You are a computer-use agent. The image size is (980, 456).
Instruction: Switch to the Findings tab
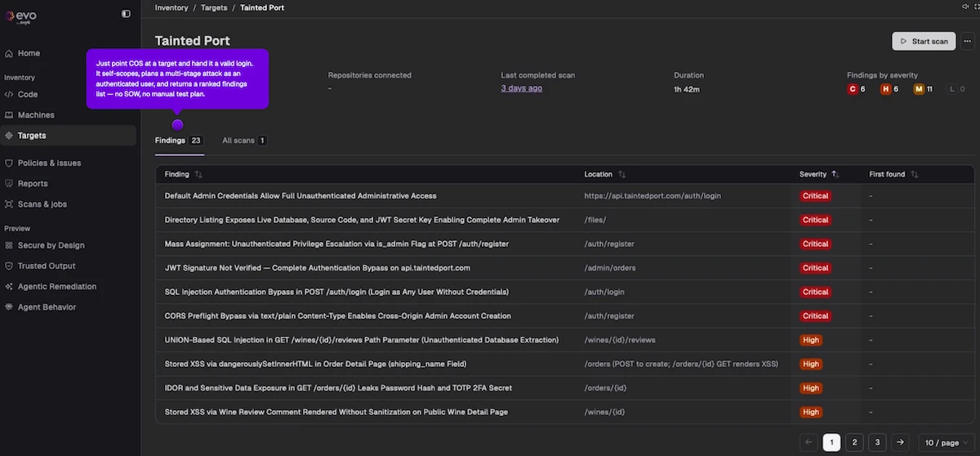(179, 141)
